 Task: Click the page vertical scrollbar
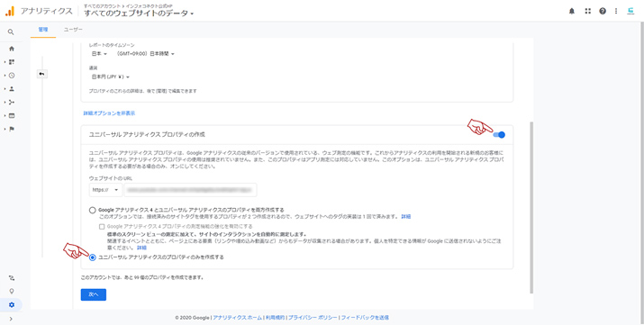coord(531,207)
